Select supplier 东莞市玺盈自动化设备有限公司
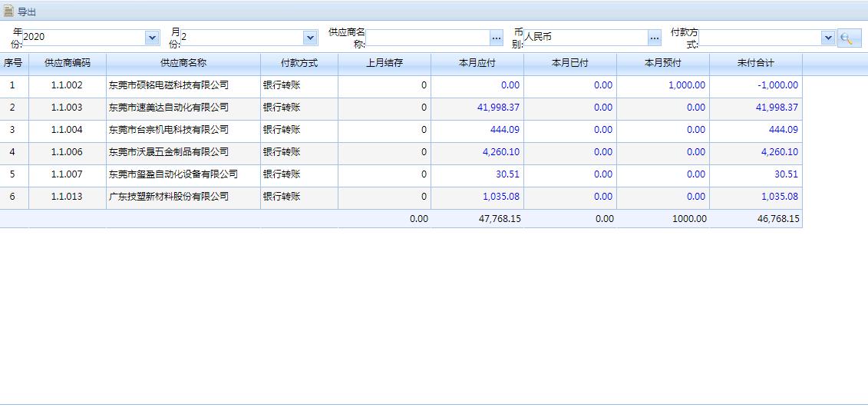 click(x=173, y=174)
